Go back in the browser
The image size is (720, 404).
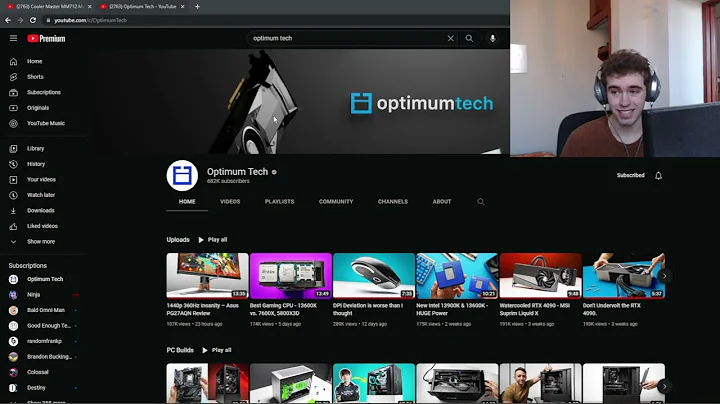(x=8, y=20)
